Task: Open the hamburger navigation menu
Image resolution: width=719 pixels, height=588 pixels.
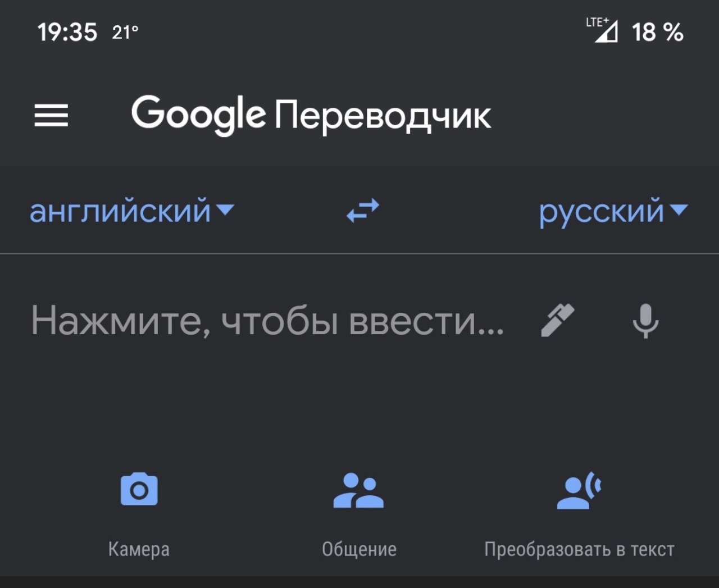Action: 51,115
